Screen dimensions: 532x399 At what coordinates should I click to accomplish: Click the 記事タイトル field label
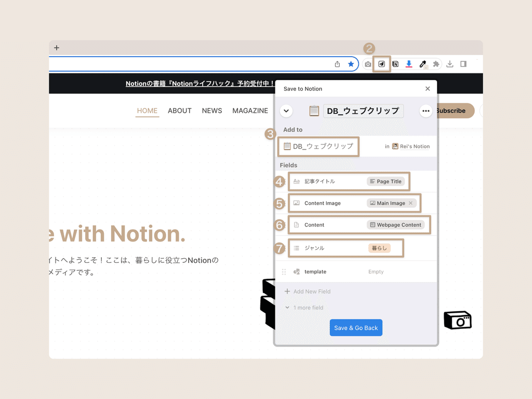(x=320, y=181)
